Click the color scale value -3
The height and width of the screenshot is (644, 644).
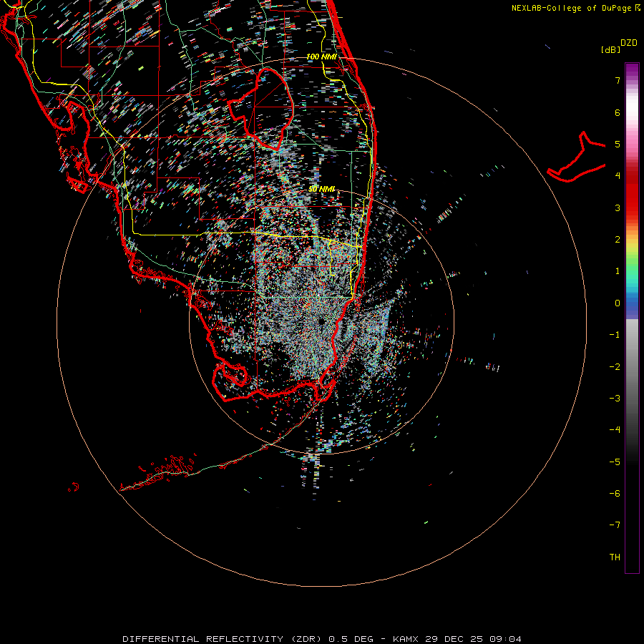615,399
